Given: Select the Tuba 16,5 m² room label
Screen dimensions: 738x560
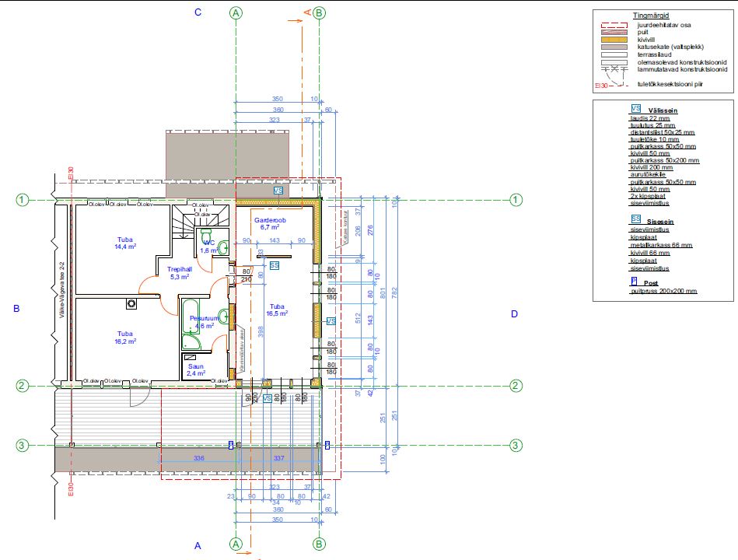Looking at the screenshot, I should [x=278, y=310].
